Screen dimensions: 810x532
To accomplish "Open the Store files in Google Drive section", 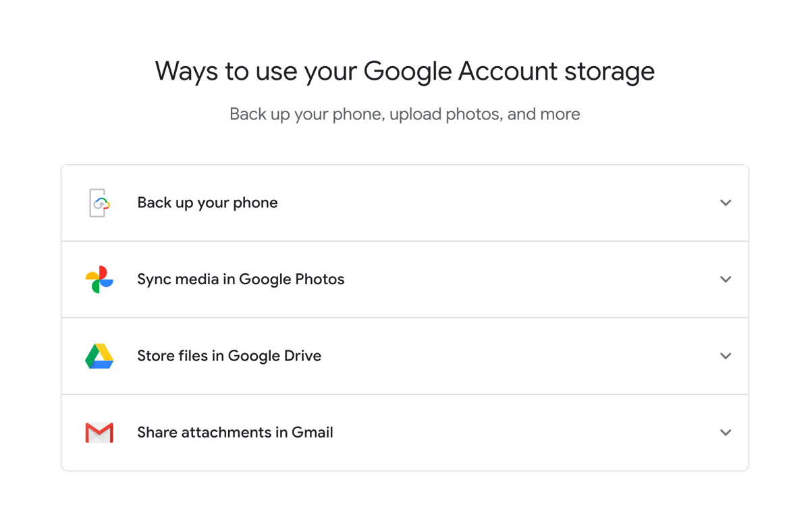I will tap(405, 356).
